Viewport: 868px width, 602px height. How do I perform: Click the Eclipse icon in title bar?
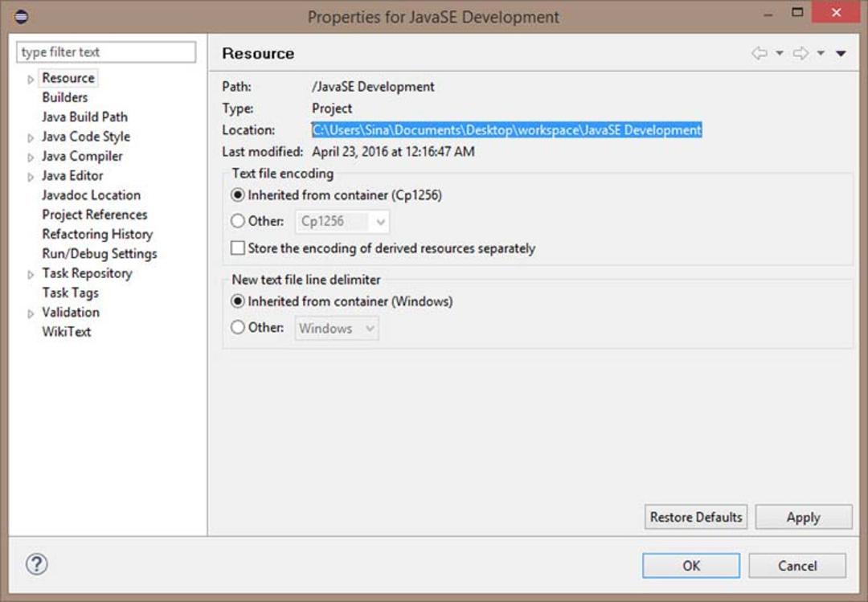[22, 16]
